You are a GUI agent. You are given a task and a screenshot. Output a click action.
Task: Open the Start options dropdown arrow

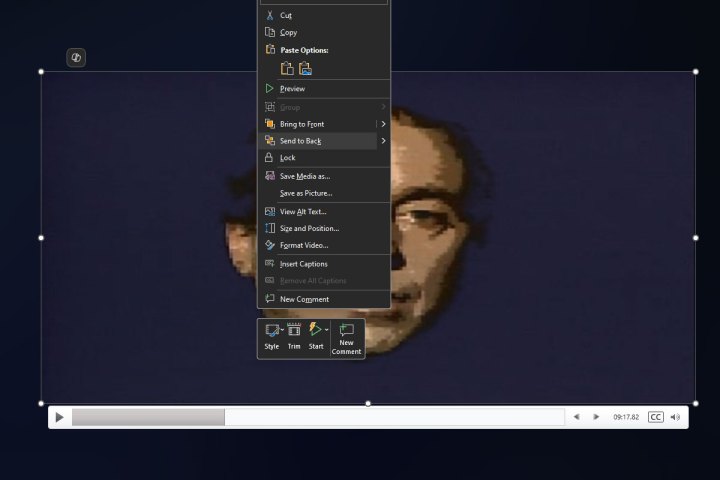tap(326, 329)
